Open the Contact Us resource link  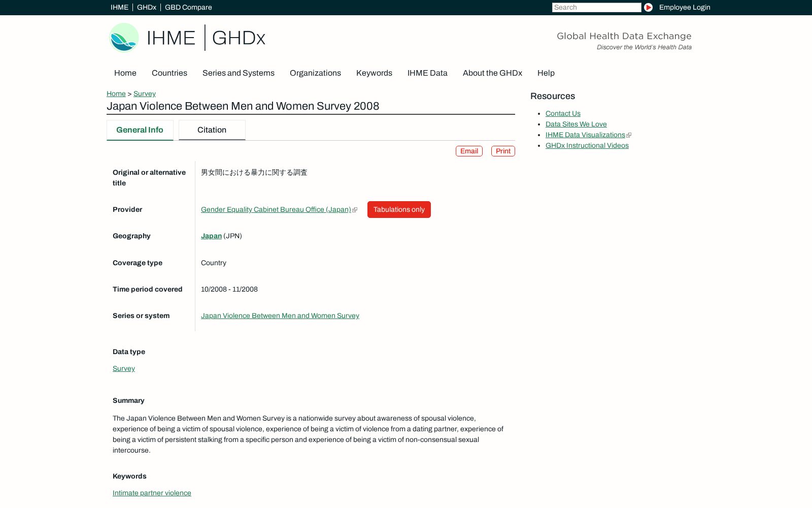tap(563, 113)
